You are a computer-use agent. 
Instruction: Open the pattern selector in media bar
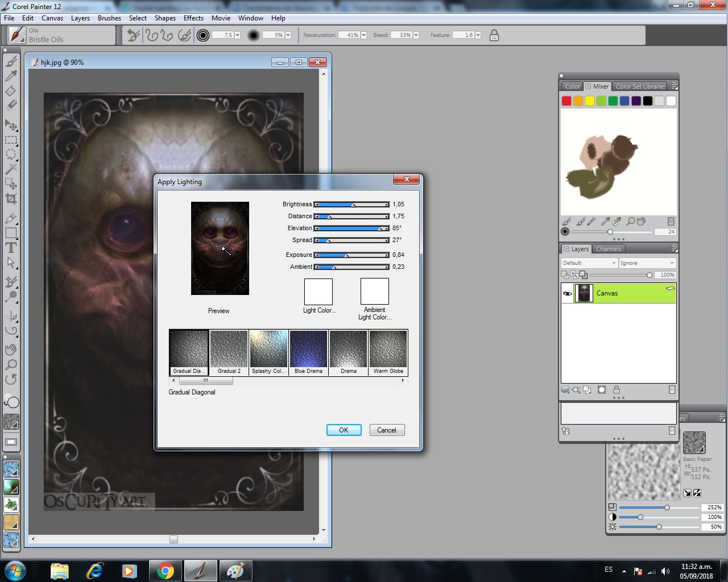click(11, 470)
